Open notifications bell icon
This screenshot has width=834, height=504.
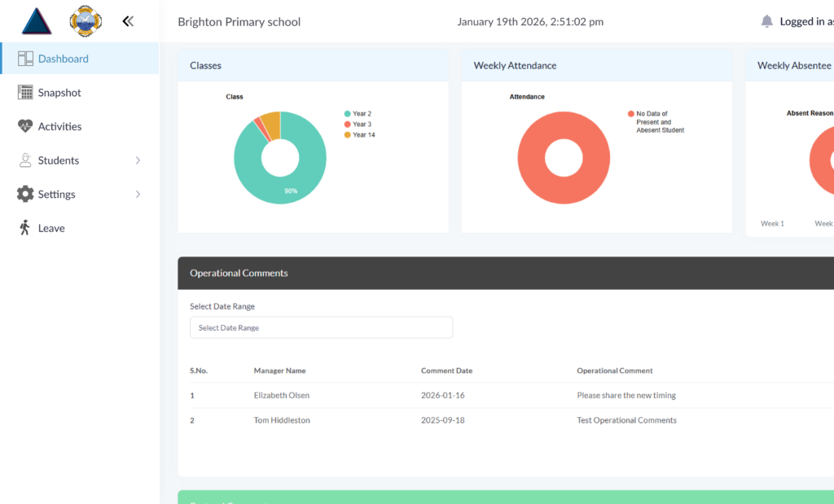click(x=766, y=21)
